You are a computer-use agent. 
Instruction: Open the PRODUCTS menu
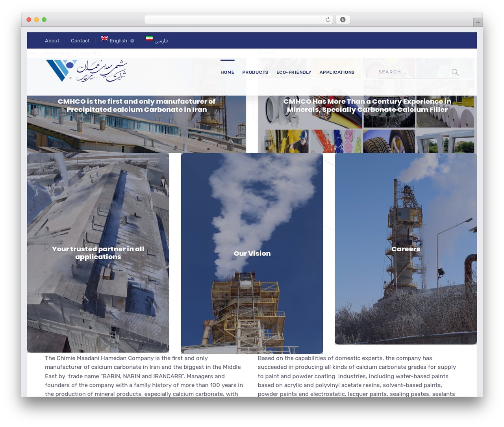pyautogui.click(x=255, y=72)
